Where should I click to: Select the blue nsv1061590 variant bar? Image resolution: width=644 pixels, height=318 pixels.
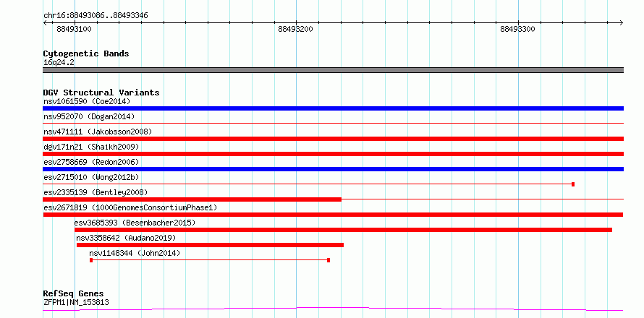pos(333,108)
